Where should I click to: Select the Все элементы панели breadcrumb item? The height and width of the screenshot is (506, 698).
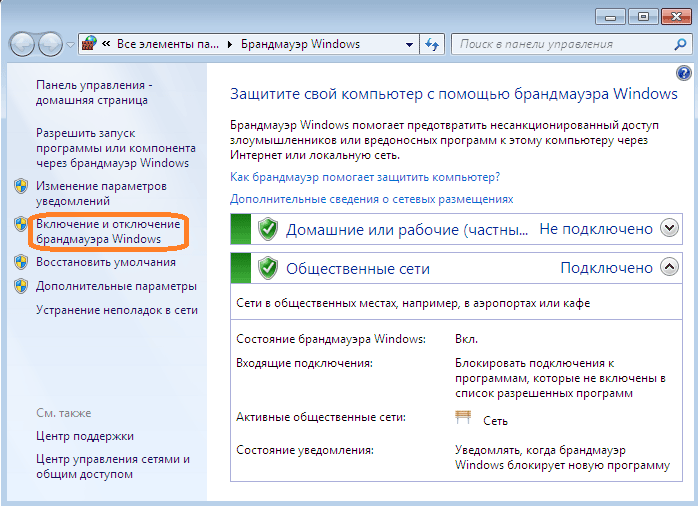point(164,45)
